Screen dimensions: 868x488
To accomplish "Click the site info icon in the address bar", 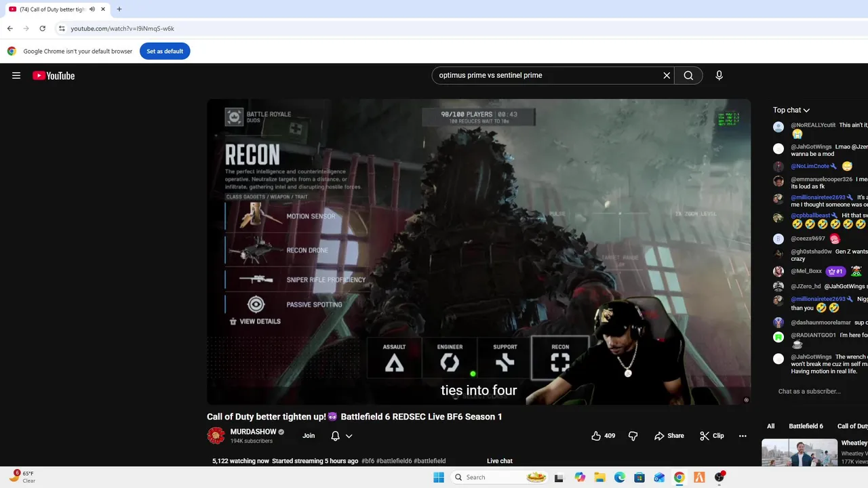I will 62,28.
